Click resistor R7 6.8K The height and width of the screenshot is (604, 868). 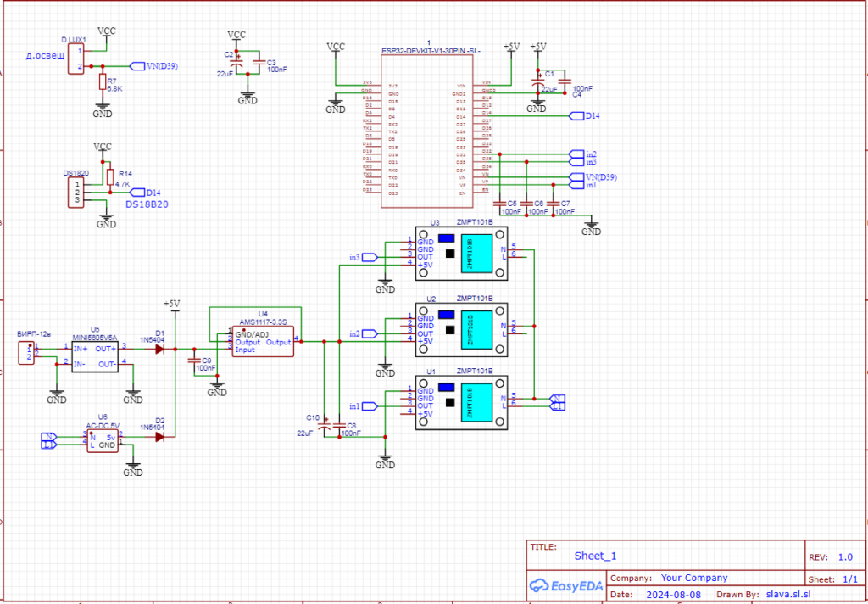point(103,82)
